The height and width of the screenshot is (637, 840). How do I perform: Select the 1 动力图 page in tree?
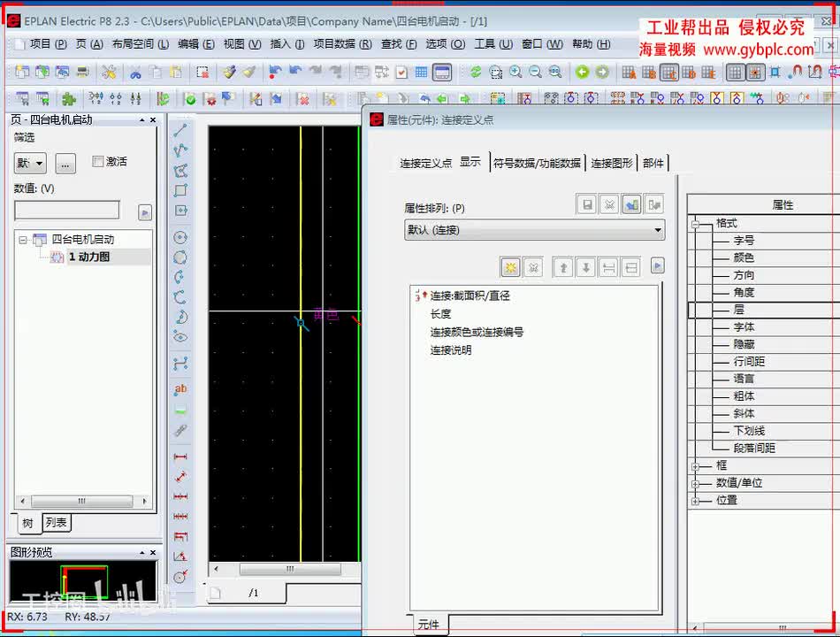89,257
